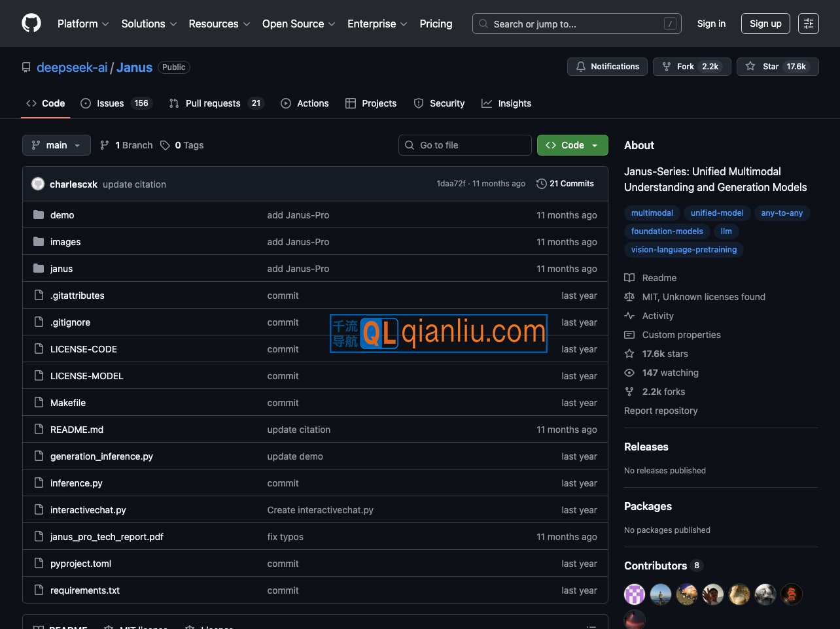The image size is (840, 629).
Task: Select the multimodal topic tag
Action: click(652, 213)
